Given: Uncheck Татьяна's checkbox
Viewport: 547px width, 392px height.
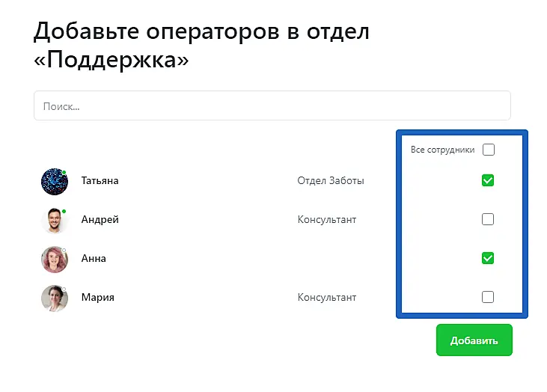Looking at the screenshot, I should (x=488, y=180).
